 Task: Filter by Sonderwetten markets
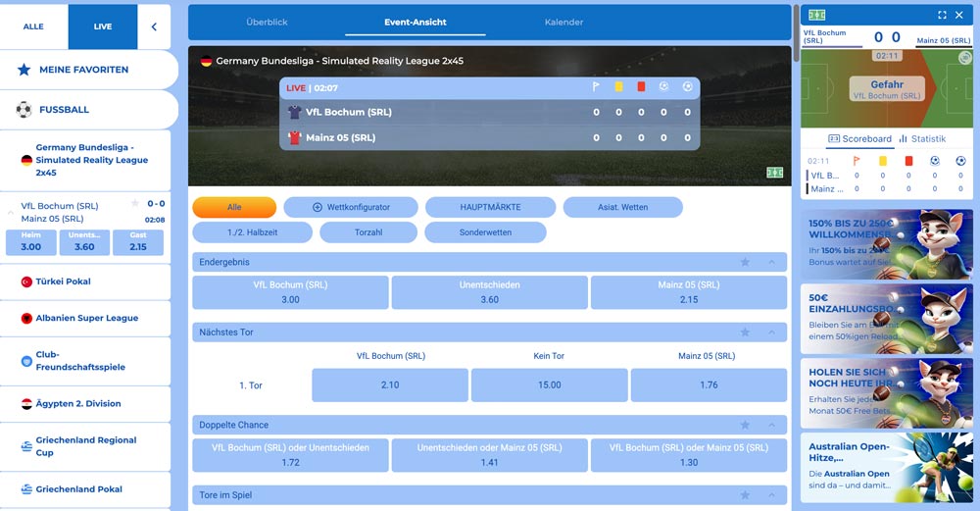485,232
